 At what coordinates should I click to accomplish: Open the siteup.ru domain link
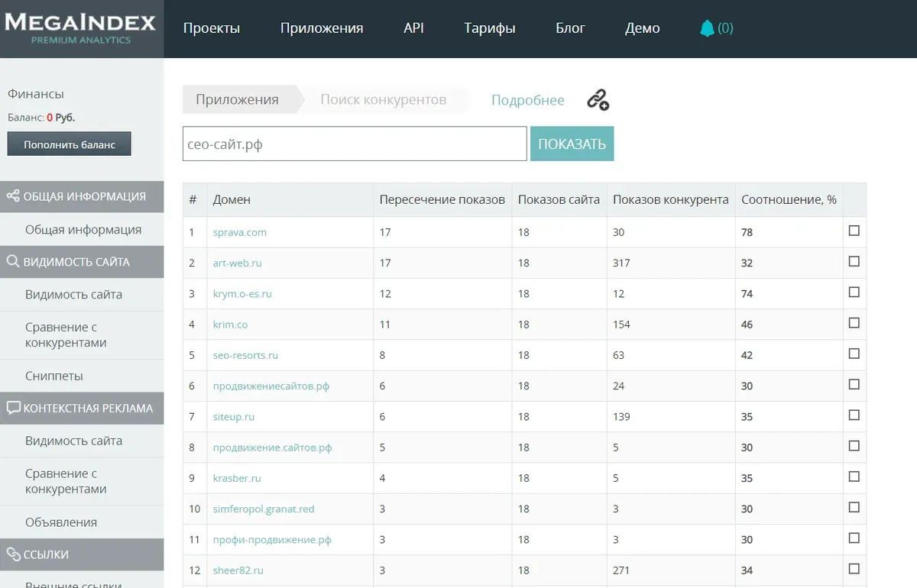[234, 417]
